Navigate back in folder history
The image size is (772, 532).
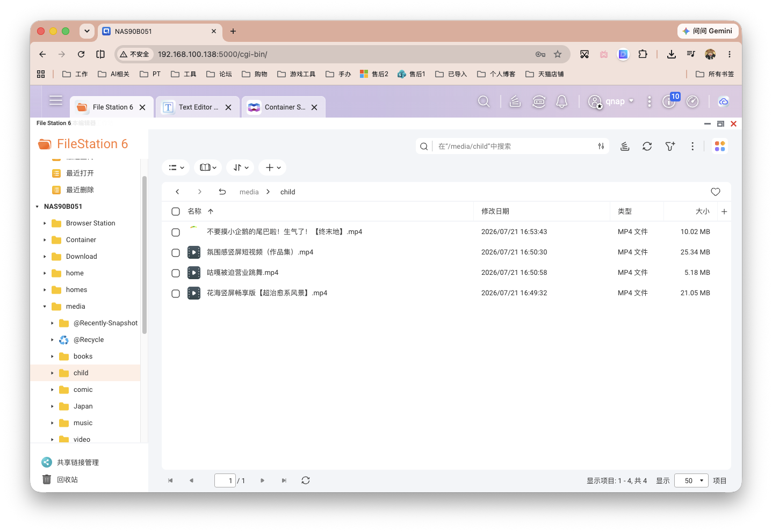click(177, 192)
